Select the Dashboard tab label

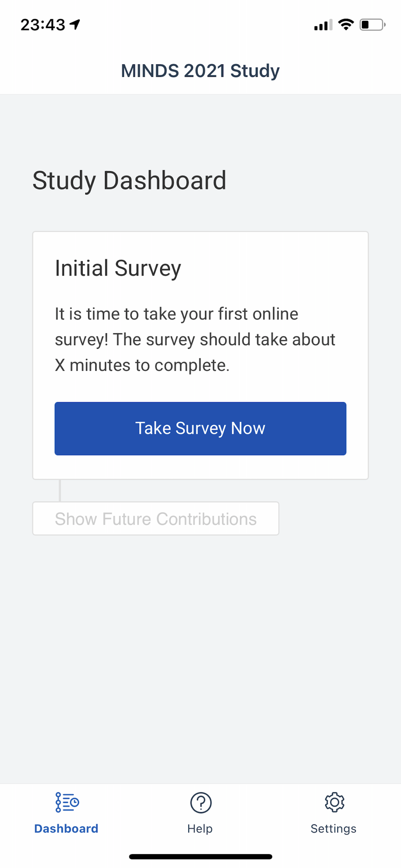point(66,829)
